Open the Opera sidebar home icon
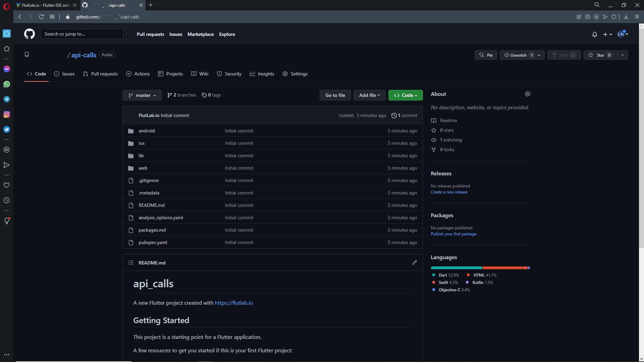This screenshot has height=362, width=644. point(7,34)
